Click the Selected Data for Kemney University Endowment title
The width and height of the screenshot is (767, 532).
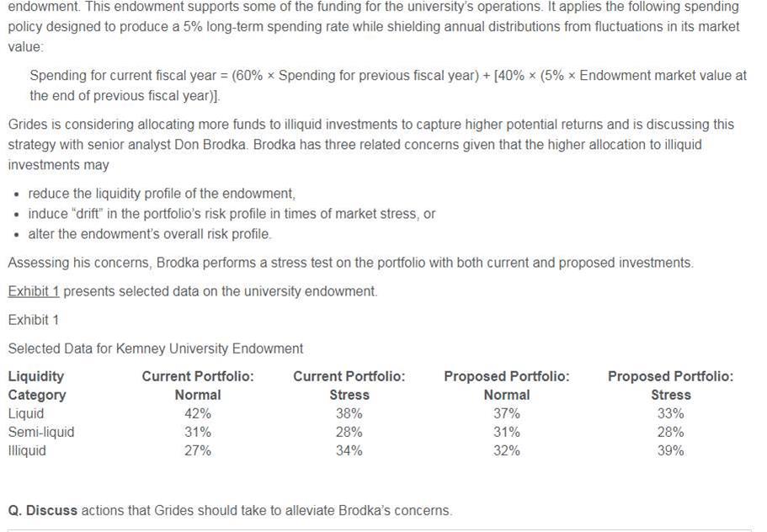click(x=155, y=348)
